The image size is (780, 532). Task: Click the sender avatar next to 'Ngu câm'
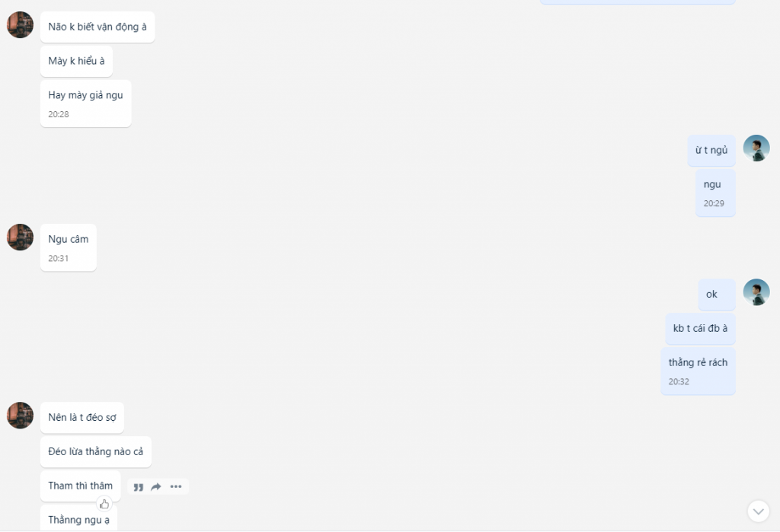(x=20, y=237)
